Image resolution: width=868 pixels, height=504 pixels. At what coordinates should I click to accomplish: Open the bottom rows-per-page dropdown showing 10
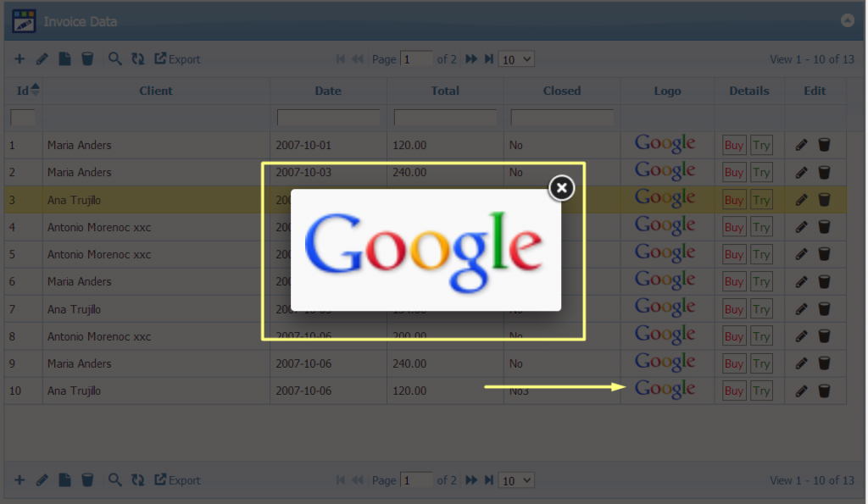516,480
